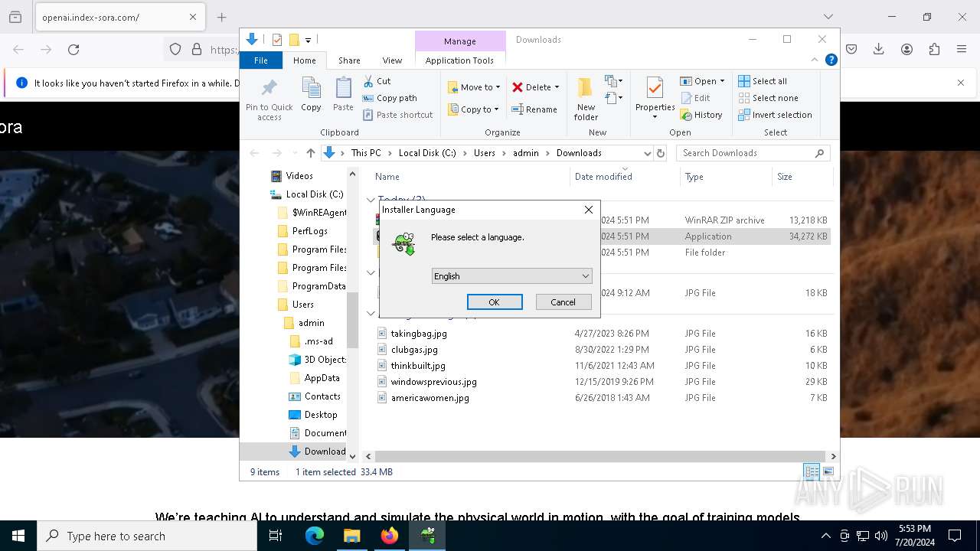Viewport: 980px width, 551px height.
Task: Click Explorer up-one-level arrow
Action: [x=310, y=153]
